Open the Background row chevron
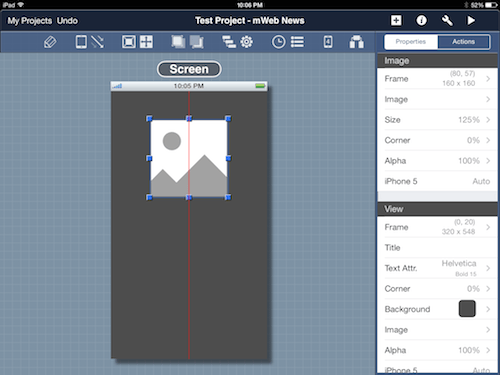Viewport: 500px width, 375px height. pos(488,309)
